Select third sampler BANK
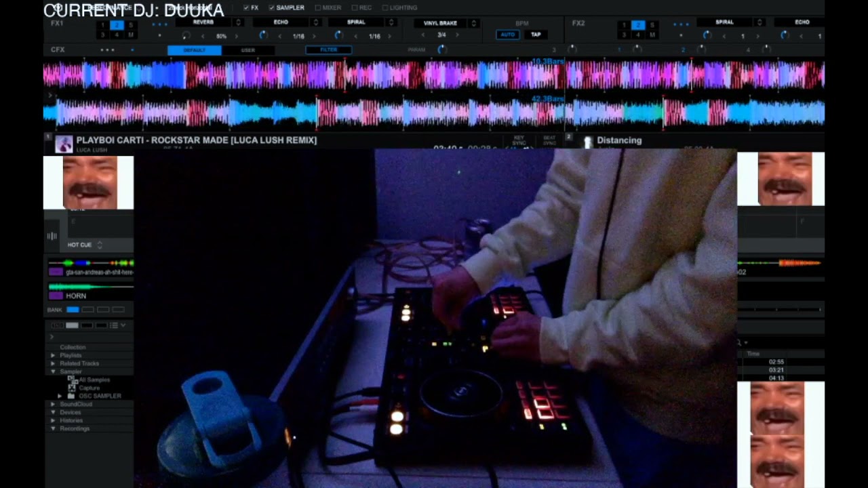868x488 pixels. pyautogui.click(x=103, y=310)
